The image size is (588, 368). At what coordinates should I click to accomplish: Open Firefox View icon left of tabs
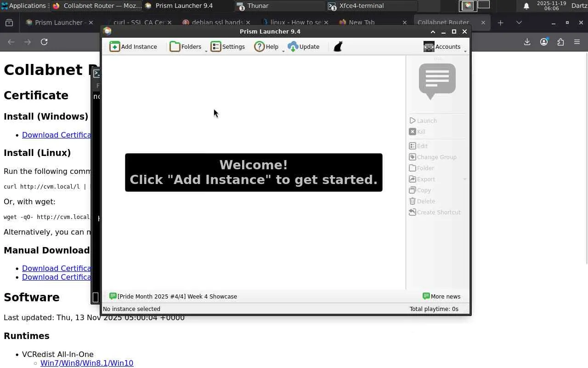tap(9, 22)
